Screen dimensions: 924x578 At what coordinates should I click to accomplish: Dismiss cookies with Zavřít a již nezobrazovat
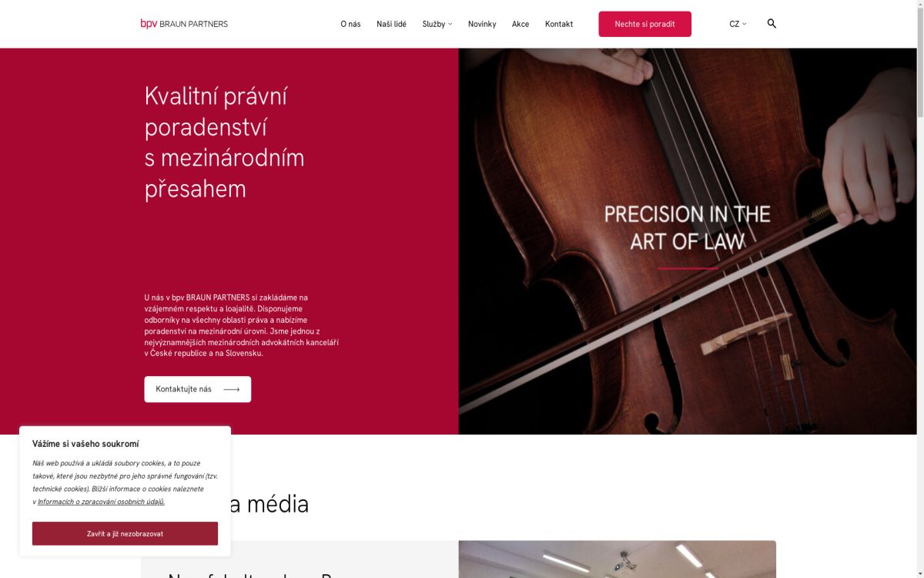(x=125, y=533)
